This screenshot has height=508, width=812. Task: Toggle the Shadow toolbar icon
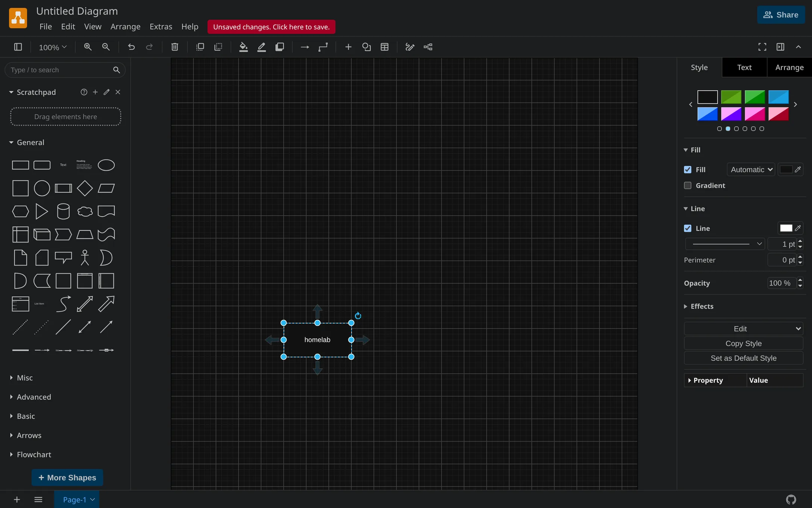click(x=280, y=47)
